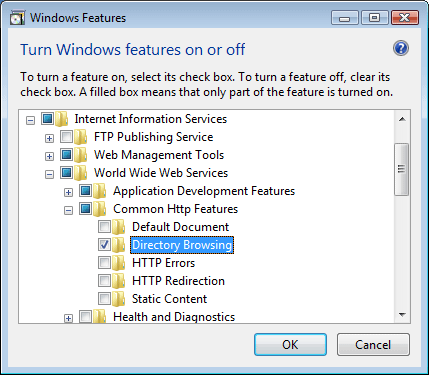The image size is (429, 375).
Task: Click the Default Document folder icon
Action: (118, 227)
